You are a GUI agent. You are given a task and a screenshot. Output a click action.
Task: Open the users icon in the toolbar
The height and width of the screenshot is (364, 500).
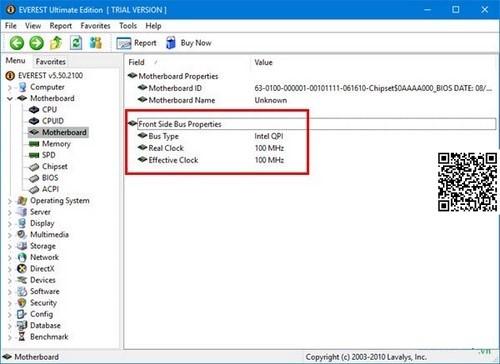coord(96,43)
